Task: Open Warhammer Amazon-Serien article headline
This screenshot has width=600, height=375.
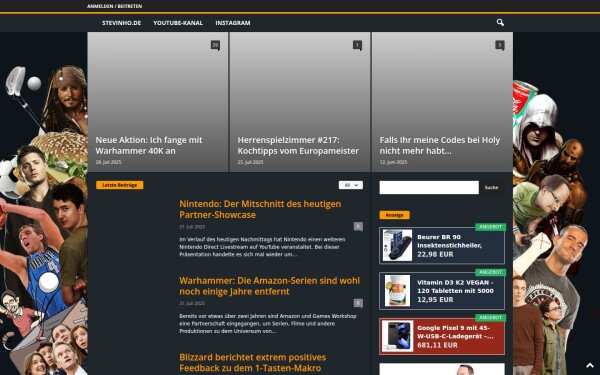Action: tap(269, 286)
